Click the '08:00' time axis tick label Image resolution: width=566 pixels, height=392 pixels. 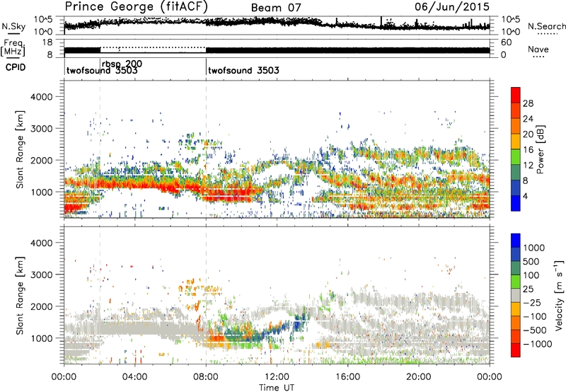tap(206, 376)
